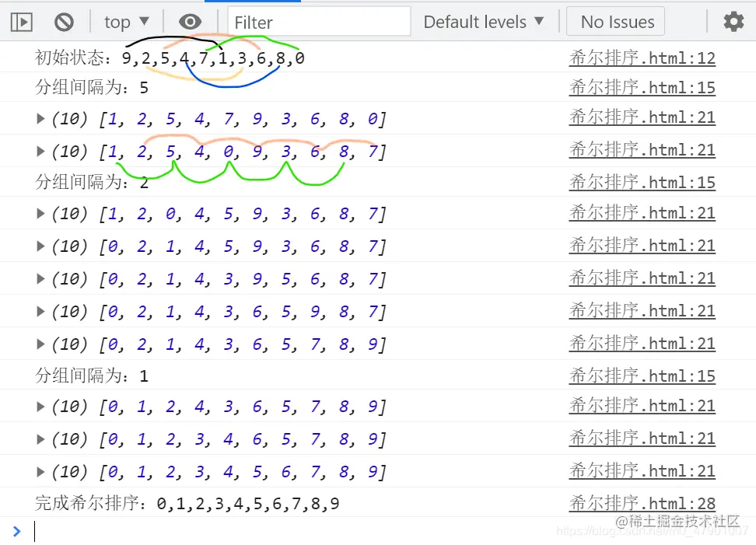The height and width of the screenshot is (545, 756).
Task: Expand array [0, 1, 2, 3, 4, 6, 5, 7, 8, 9]
Action: tap(40, 439)
